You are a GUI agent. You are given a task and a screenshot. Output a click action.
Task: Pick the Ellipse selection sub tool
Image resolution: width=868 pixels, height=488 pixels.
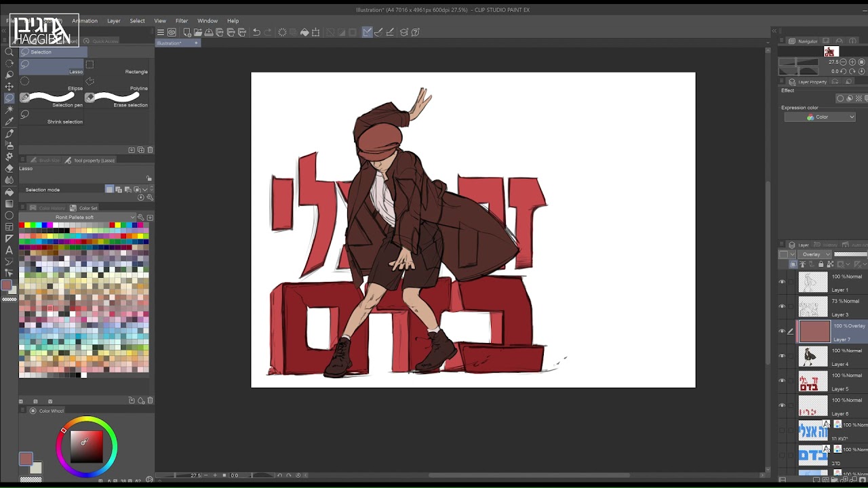click(x=52, y=83)
